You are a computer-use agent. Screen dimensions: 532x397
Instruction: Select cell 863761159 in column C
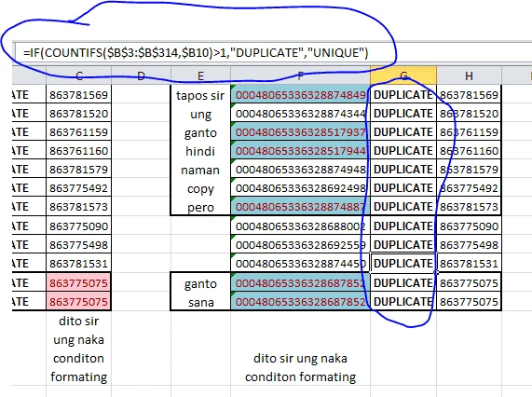[x=78, y=131]
